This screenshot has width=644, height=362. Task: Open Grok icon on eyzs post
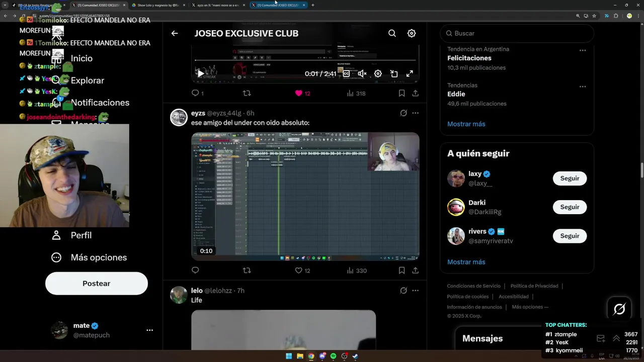404,113
